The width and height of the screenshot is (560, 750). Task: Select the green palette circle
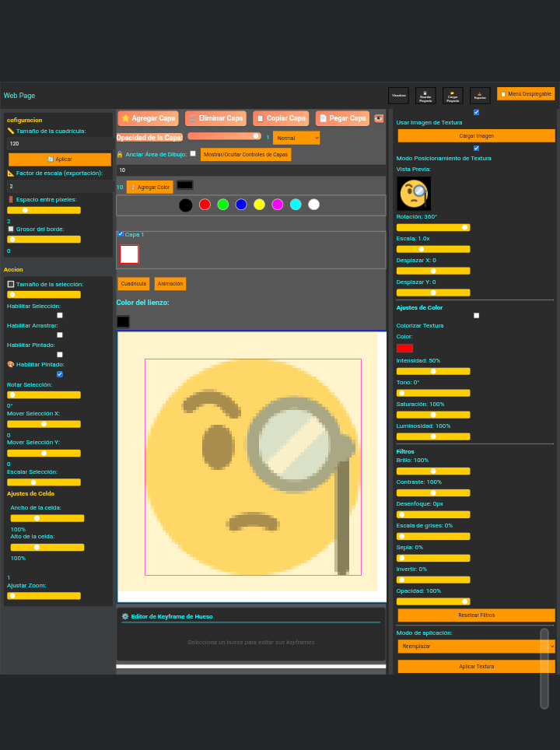pyautogui.click(x=223, y=205)
